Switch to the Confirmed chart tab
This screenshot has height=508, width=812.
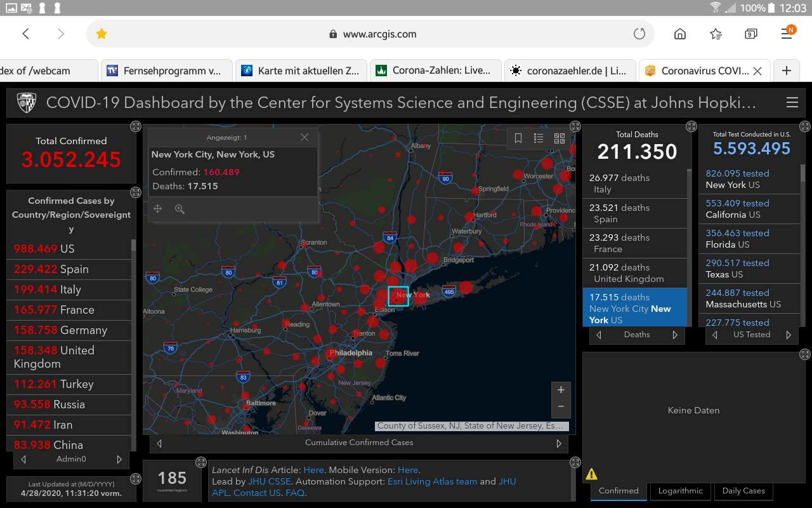pyautogui.click(x=619, y=491)
